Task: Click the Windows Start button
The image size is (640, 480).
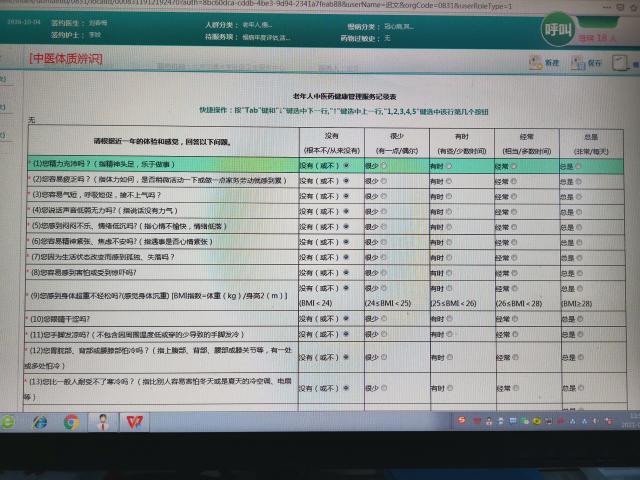Action: point(11,421)
